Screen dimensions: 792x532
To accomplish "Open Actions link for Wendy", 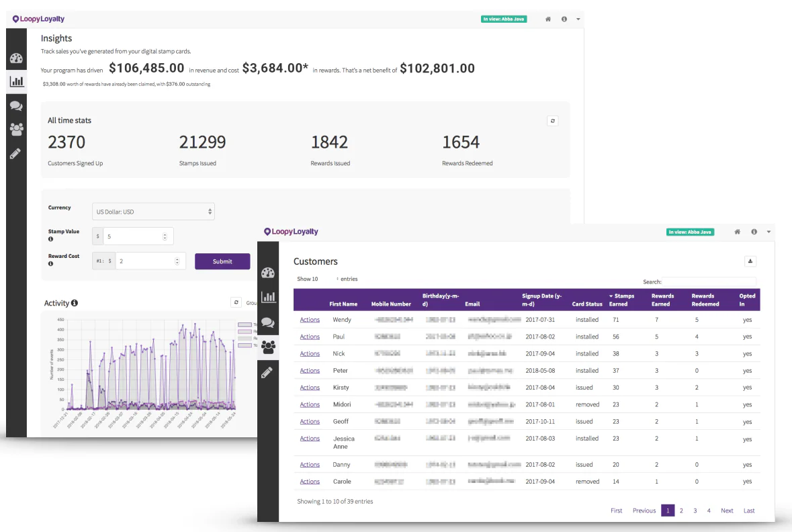I will click(310, 320).
